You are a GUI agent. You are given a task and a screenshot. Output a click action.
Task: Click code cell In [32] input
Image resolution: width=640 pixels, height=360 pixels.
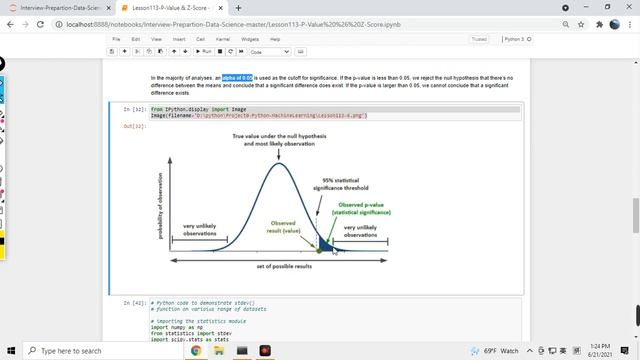point(335,113)
